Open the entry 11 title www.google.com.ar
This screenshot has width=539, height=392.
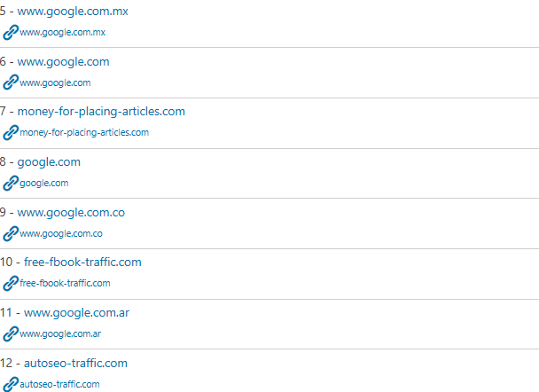click(x=76, y=313)
